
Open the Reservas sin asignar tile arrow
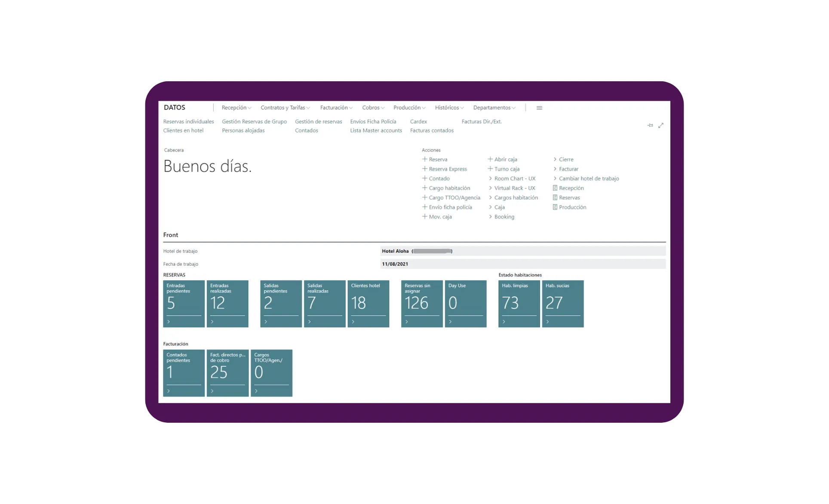point(406,322)
